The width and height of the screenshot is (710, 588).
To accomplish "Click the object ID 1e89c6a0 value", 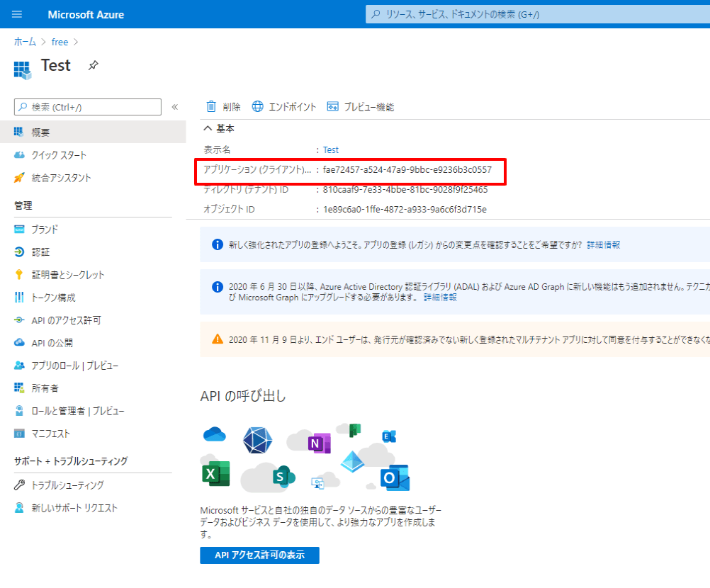I will 405,210.
